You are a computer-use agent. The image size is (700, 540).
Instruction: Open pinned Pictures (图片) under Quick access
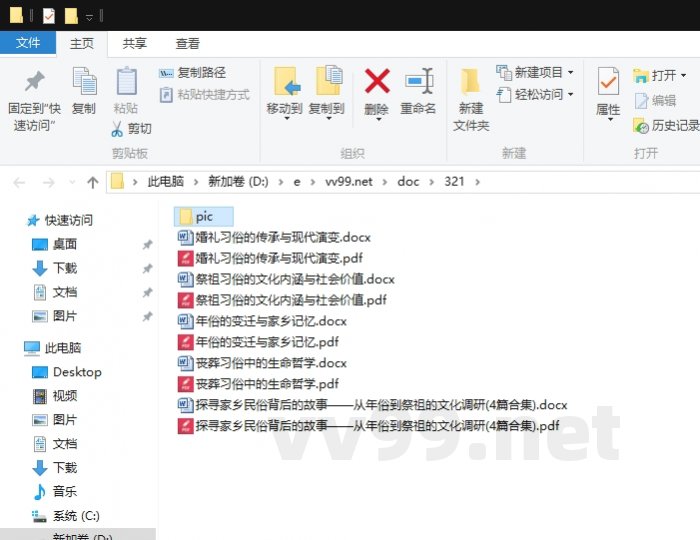(54, 316)
